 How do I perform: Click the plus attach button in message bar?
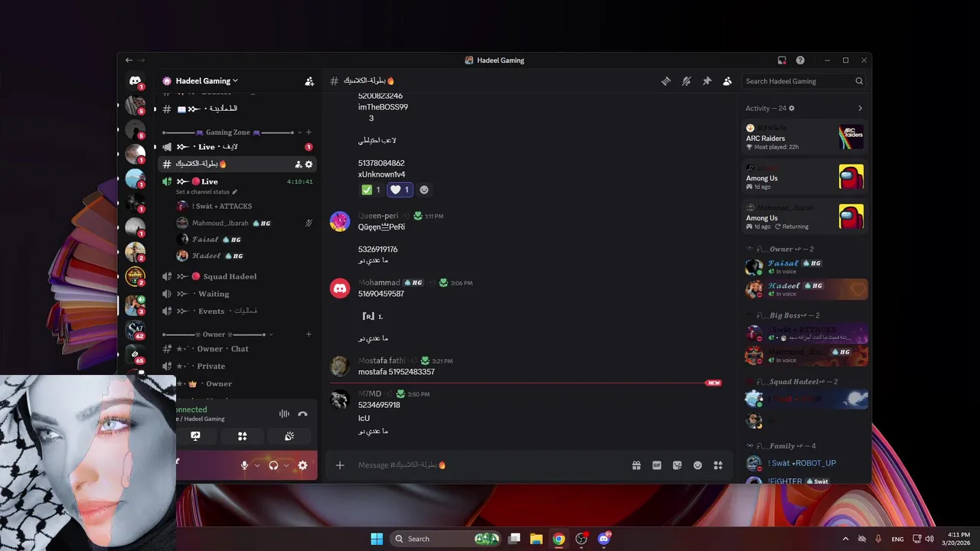point(340,465)
